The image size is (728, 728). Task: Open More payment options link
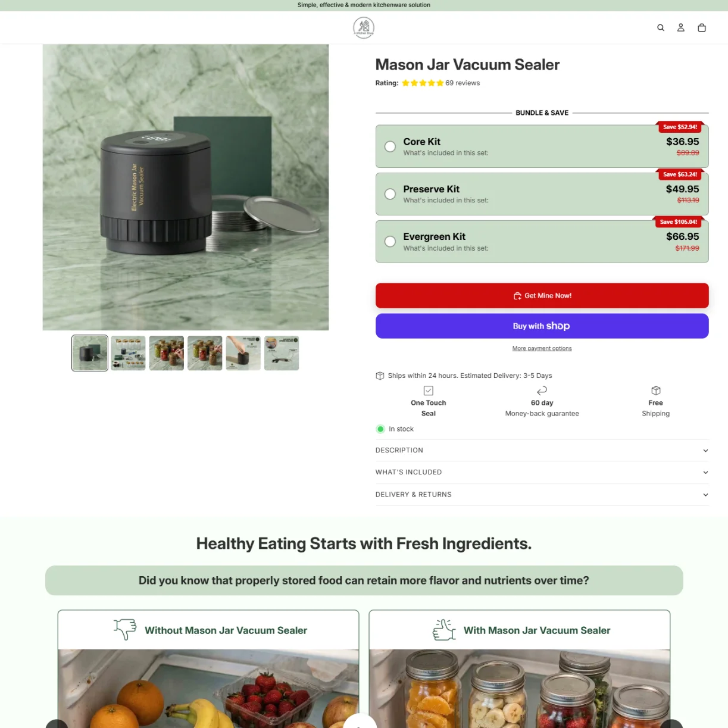pos(542,349)
